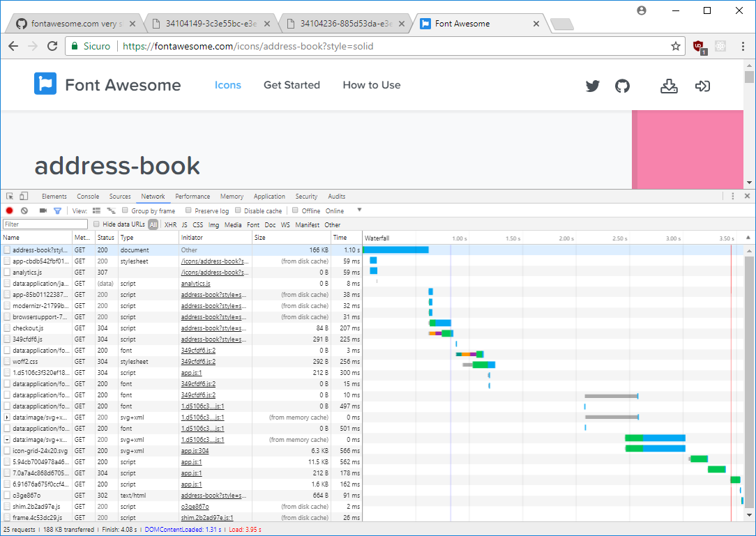Screen dimensions: 756x536
Task: Toggle the device toolbar icon in DevTools
Action: tap(24, 196)
